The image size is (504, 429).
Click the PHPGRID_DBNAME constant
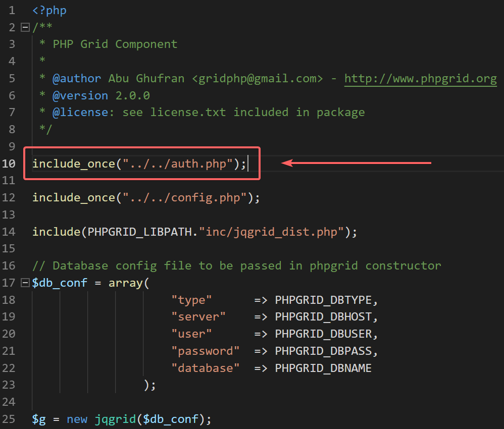(323, 368)
